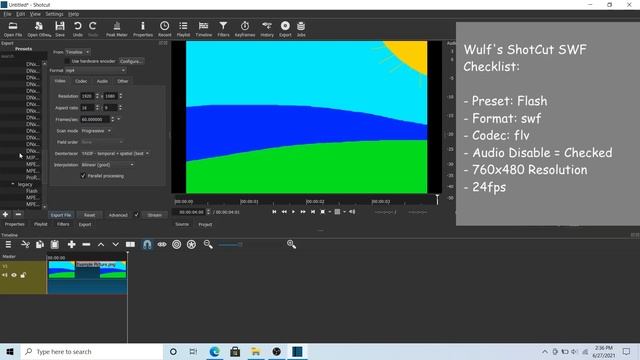The height and width of the screenshot is (360, 640).
Task: Click the Undo toolbar icon
Action: pos(78,29)
